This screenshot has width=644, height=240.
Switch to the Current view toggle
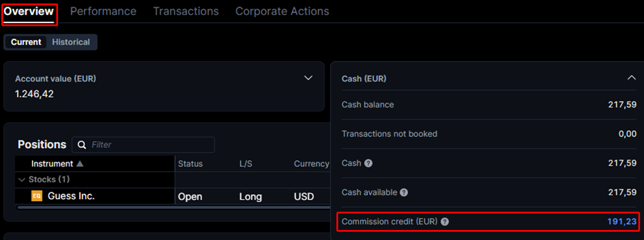(x=26, y=42)
